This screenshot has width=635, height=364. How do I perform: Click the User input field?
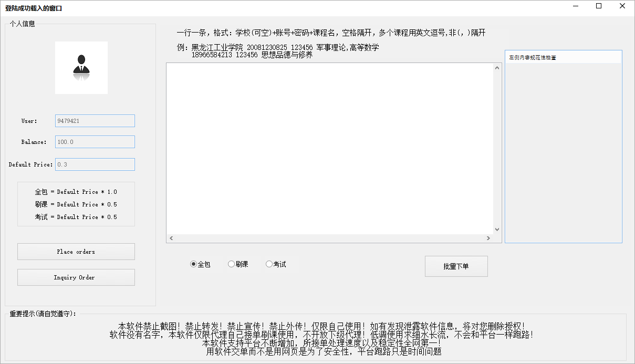95,121
